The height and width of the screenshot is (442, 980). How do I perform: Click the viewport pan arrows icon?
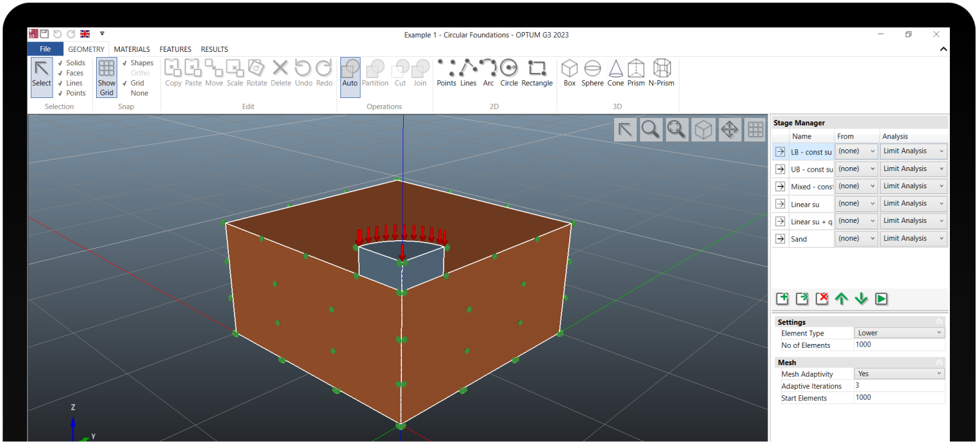729,130
